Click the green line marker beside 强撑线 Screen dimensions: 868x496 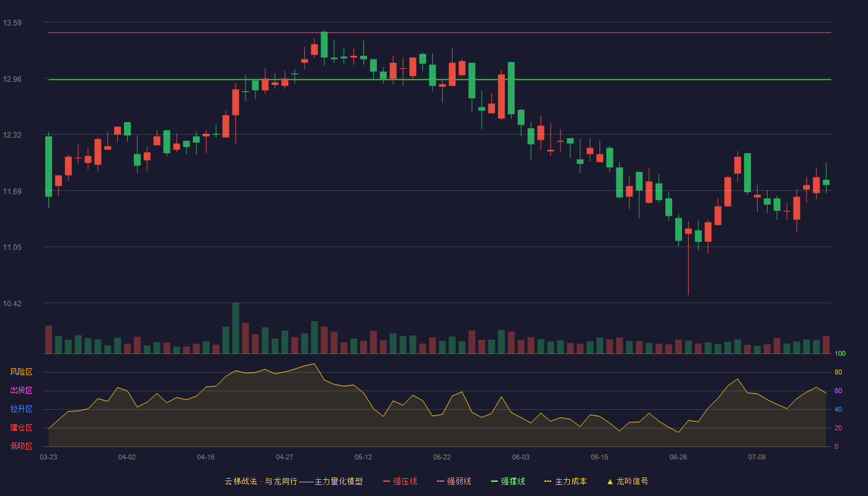494,481
